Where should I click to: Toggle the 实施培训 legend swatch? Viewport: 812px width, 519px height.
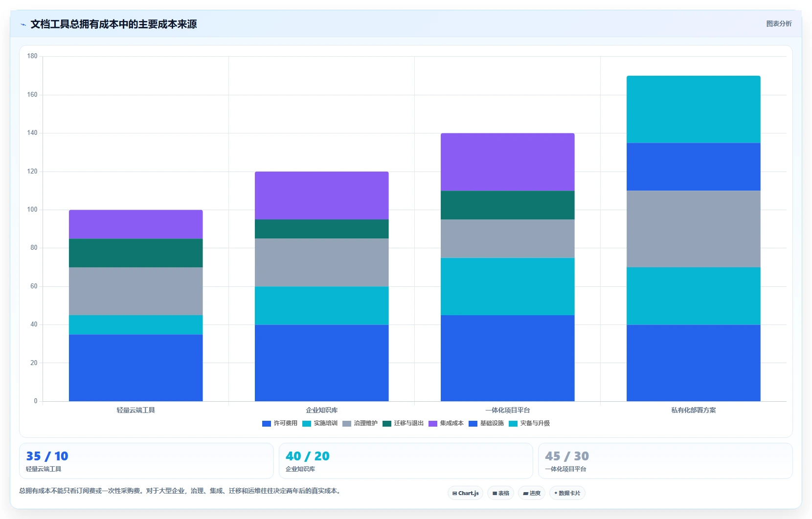click(307, 424)
